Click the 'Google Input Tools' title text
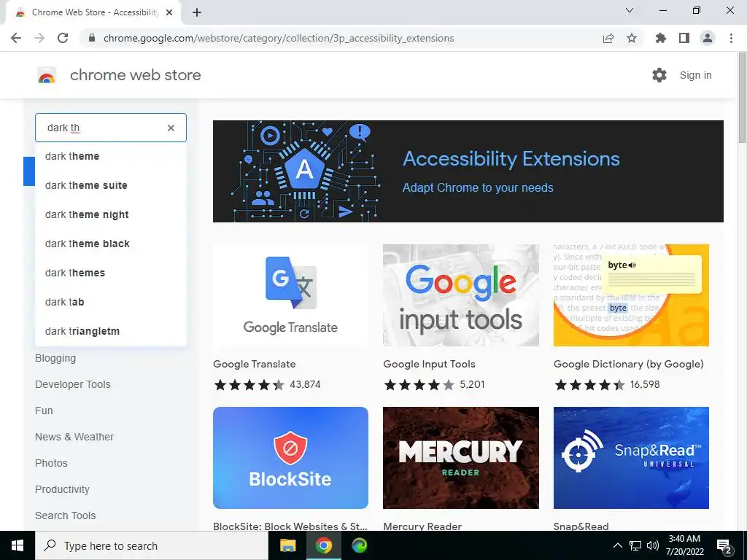Image resolution: width=747 pixels, height=560 pixels. (429, 364)
